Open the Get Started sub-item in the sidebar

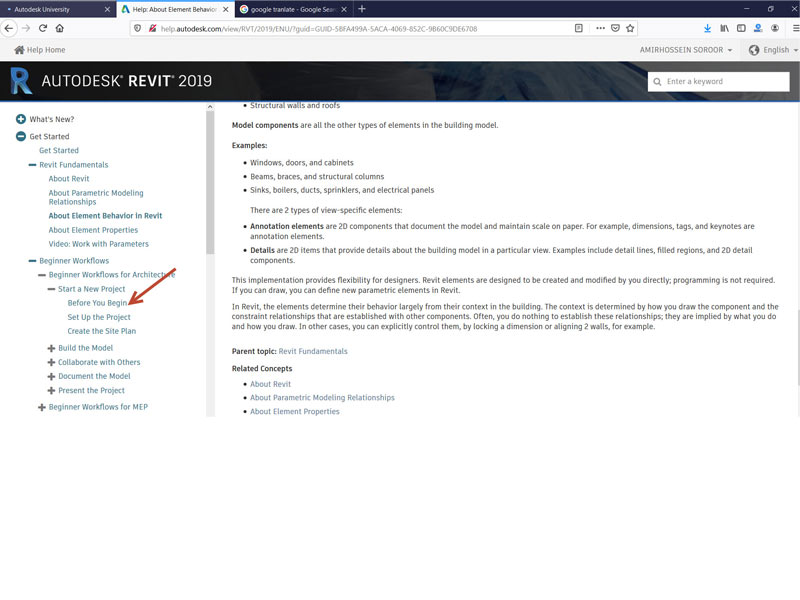59,151
